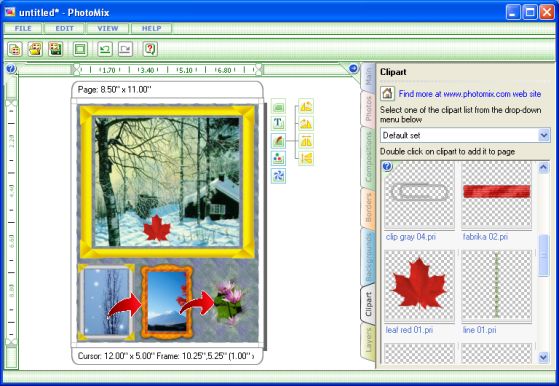This screenshot has width=559, height=386.
Task: Click the new project toolbar icon
Action: pos(15,49)
